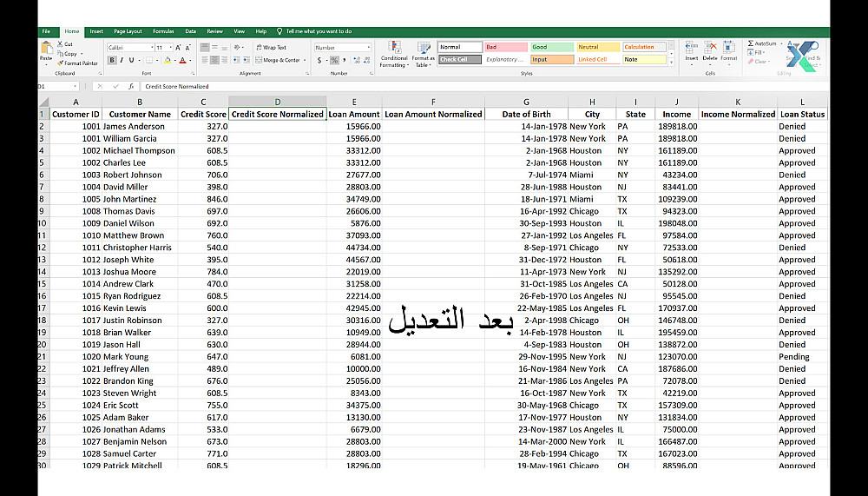The width and height of the screenshot is (868, 496).
Task: Open the Number format dropdown
Action: tap(369, 48)
